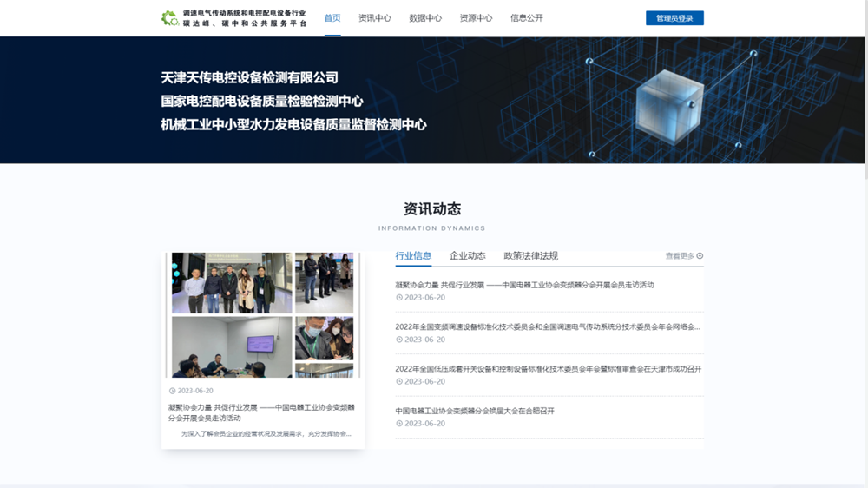Image resolution: width=868 pixels, height=488 pixels.
Task: Click the 查看更多 link
Action: tap(680, 256)
